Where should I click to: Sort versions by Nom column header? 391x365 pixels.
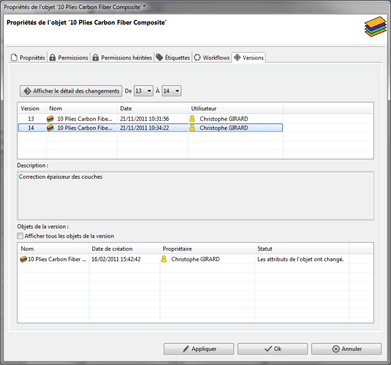pos(82,108)
